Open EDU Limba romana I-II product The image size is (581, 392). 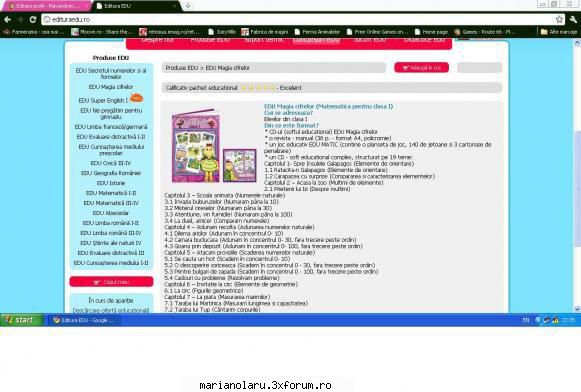click(111, 223)
